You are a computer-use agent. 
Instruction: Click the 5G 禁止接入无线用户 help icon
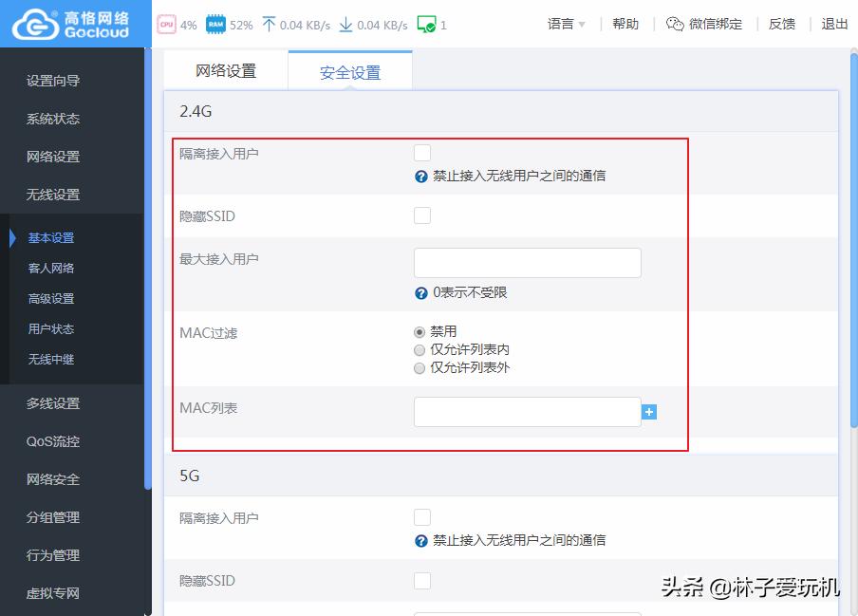pos(420,541)
